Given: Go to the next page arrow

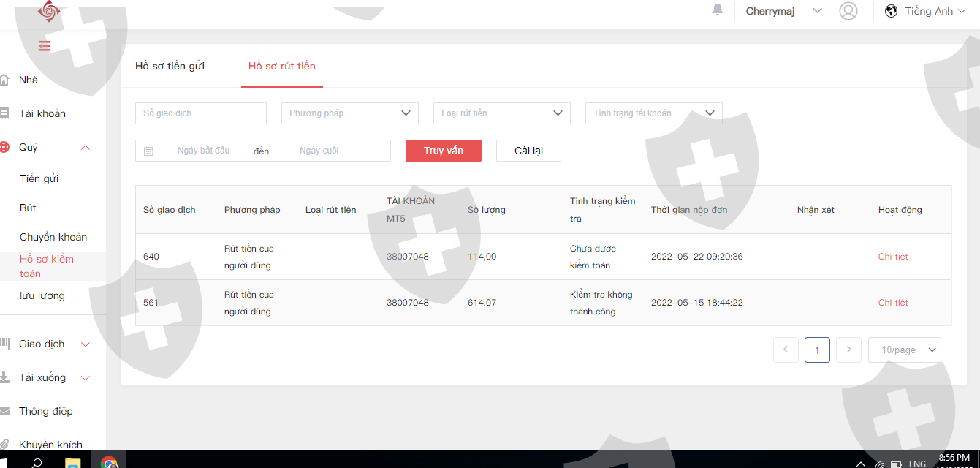Looking at the screenshot, I should click(848, 350).
